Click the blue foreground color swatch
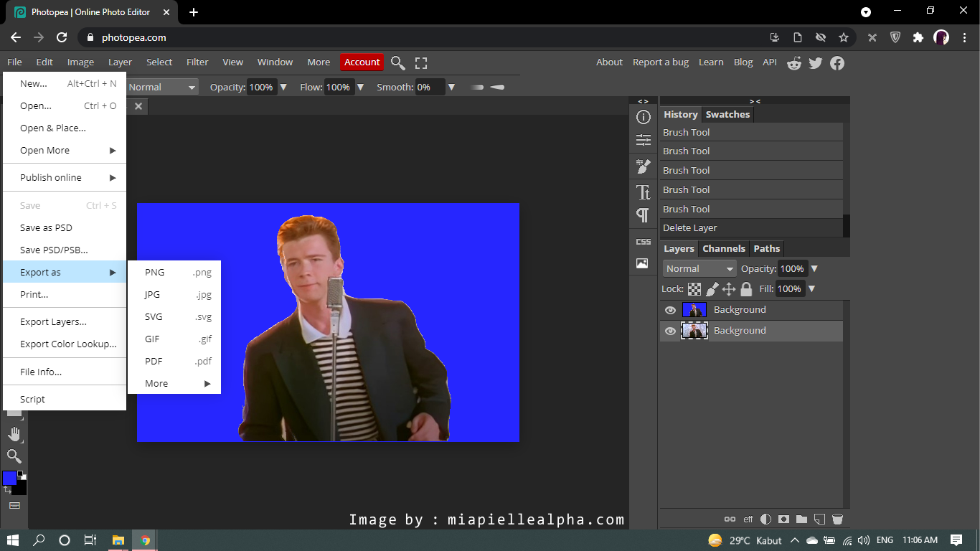Image resolution: width=980 pixels, height=551 pixels. click(9, 479)
